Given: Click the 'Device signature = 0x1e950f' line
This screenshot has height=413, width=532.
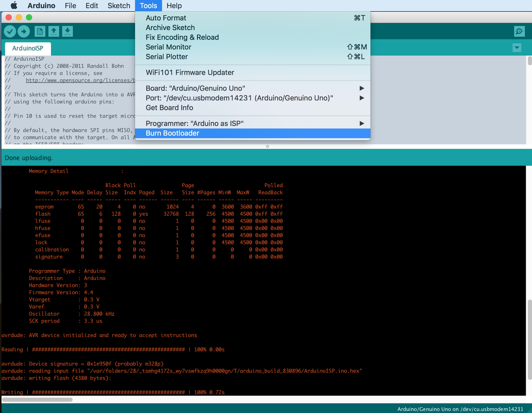Looking at the screenshot, I should 83,364.
